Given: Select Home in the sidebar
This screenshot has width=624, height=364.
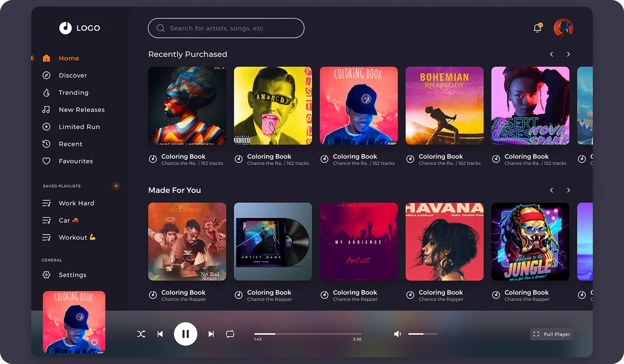Looking at the screenshot, I should click(68, 58).
